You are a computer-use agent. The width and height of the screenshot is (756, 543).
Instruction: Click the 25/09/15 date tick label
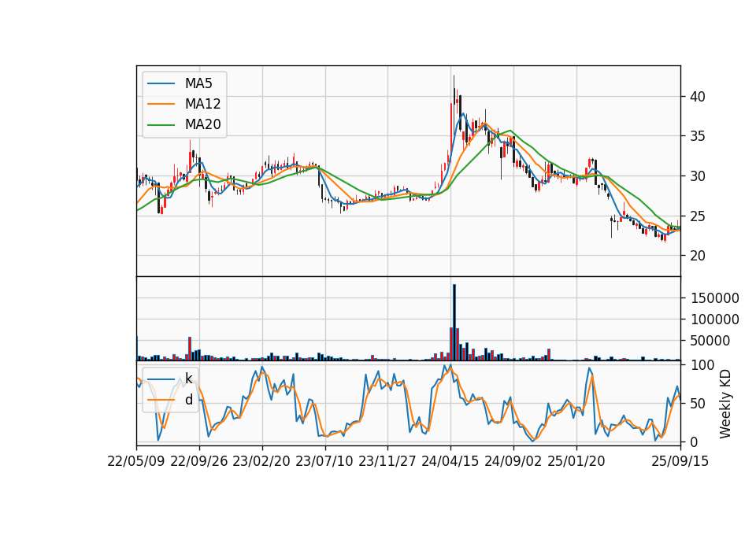[x=680, y=461]
